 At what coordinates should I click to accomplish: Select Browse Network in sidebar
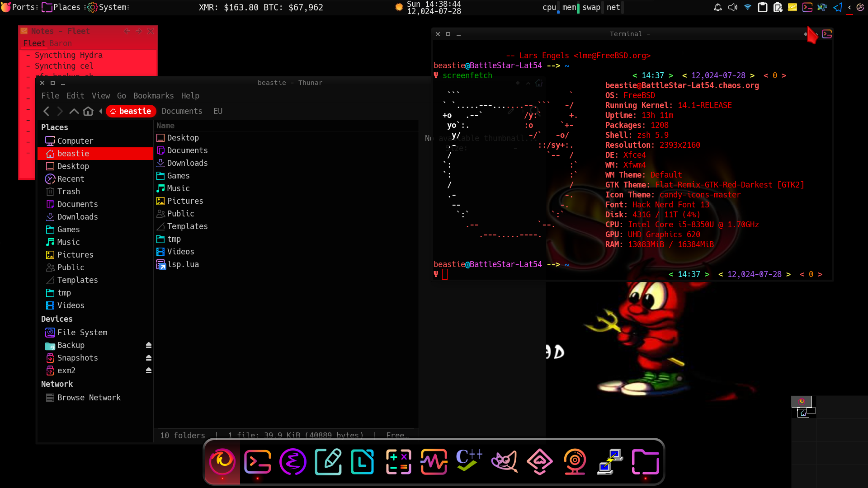pyautogui.click(x=89, y=398)
